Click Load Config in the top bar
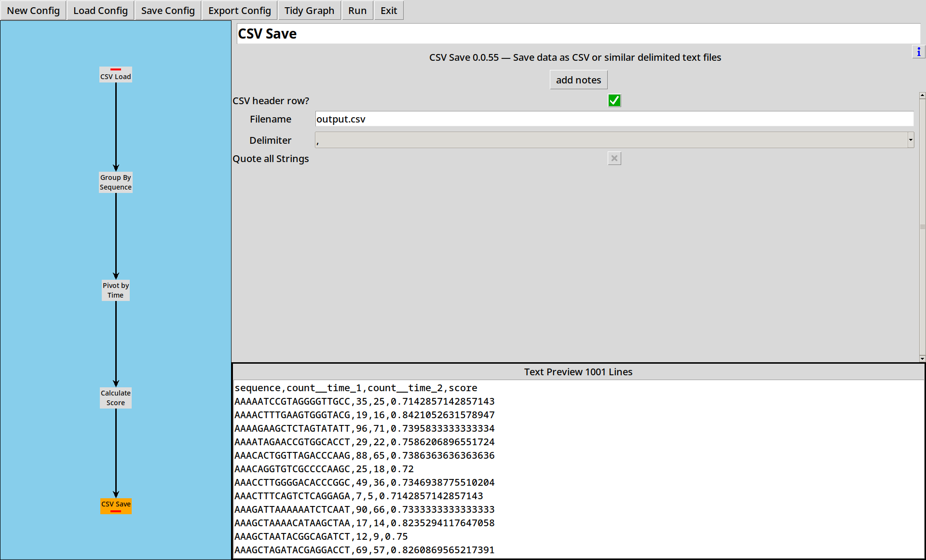Screen dimensions: 926x560 click(x=100, y=11)
